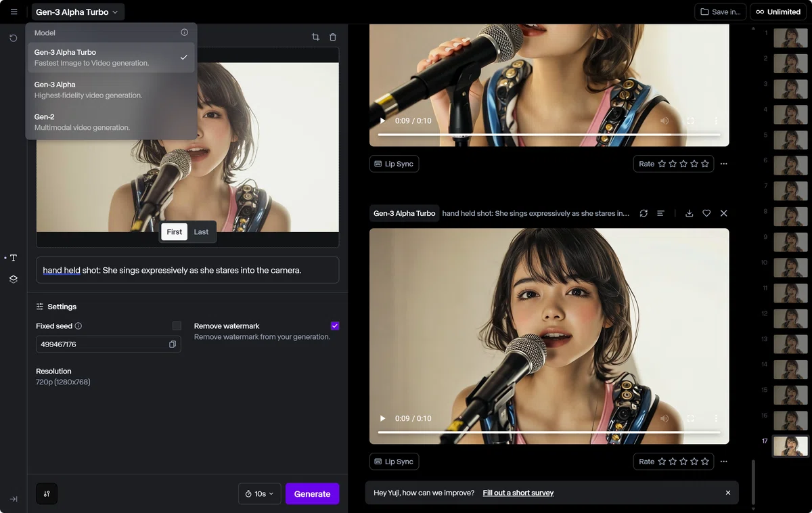The height and width of the screenshot is (513, 812).
Task: Select generation thumbnail number 17
Action: point(790,445)
